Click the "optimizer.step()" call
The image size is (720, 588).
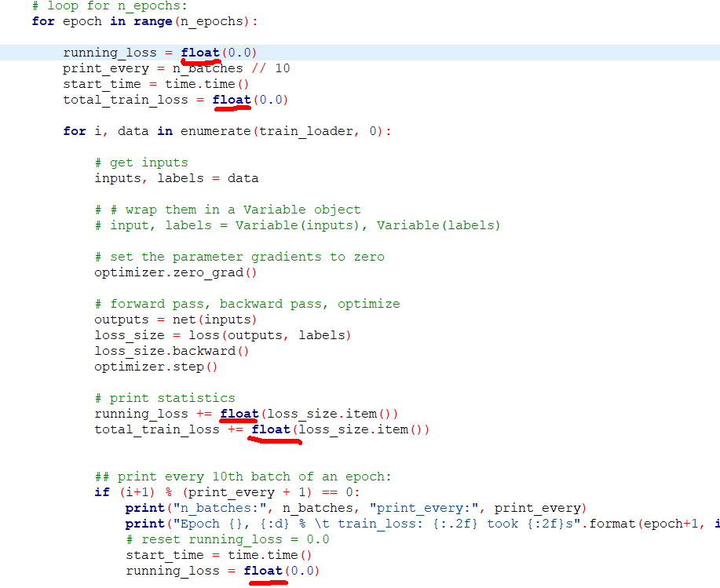click(155, 367)
